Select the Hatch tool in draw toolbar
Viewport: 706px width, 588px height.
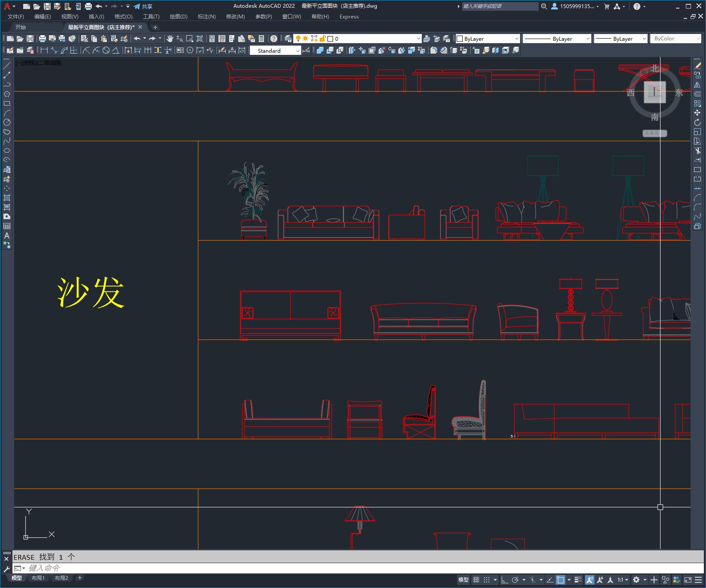click(7, 198)
